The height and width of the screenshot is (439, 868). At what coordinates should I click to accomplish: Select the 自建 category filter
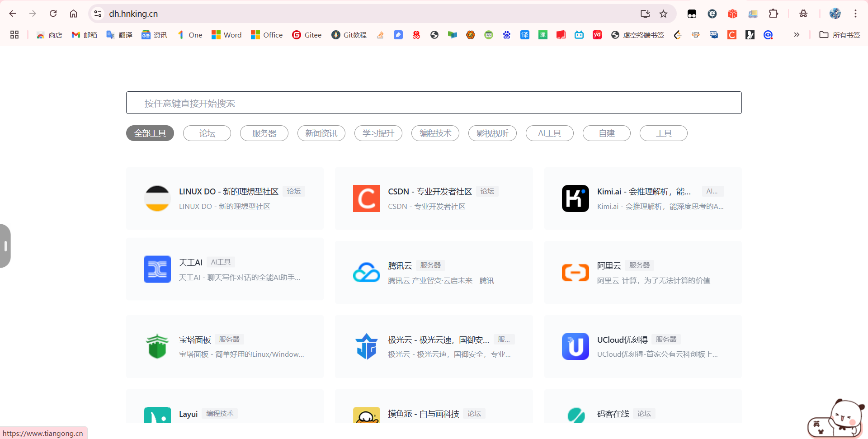pos(607,133)
